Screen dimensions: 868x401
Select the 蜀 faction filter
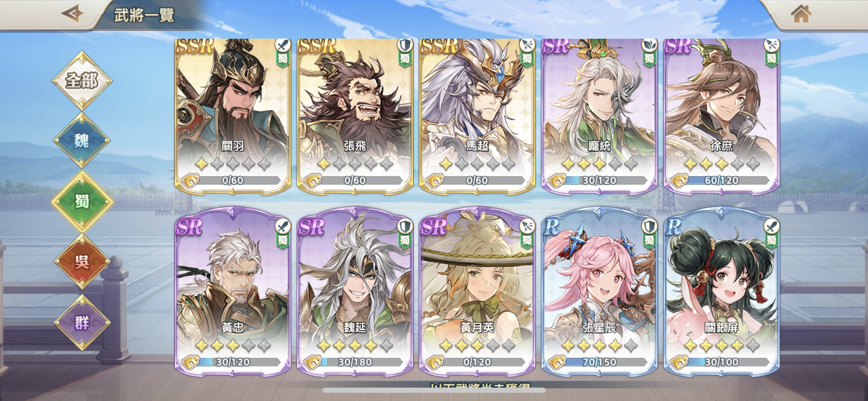pos(82,202)
